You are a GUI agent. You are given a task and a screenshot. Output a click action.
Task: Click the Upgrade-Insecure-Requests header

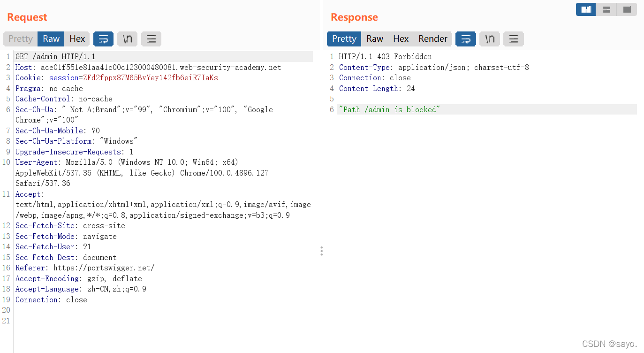[x=75, y=152]
